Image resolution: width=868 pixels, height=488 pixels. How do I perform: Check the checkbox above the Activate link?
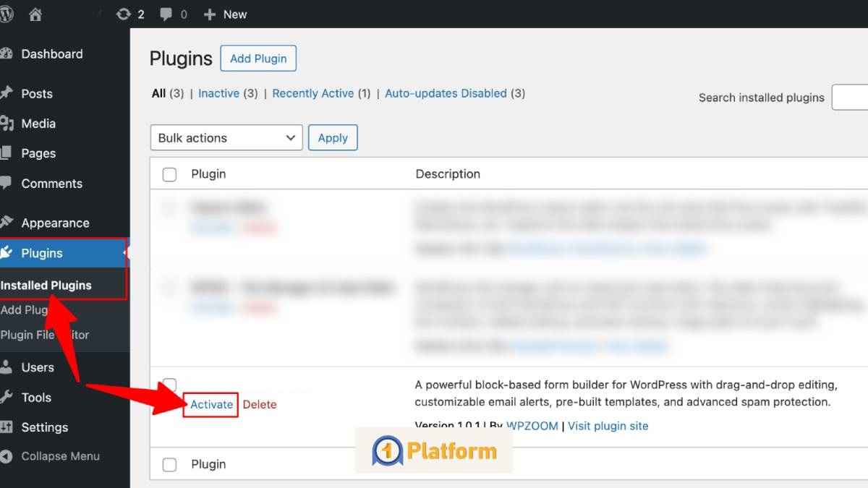pyautogui.click(x=169, y=384)
